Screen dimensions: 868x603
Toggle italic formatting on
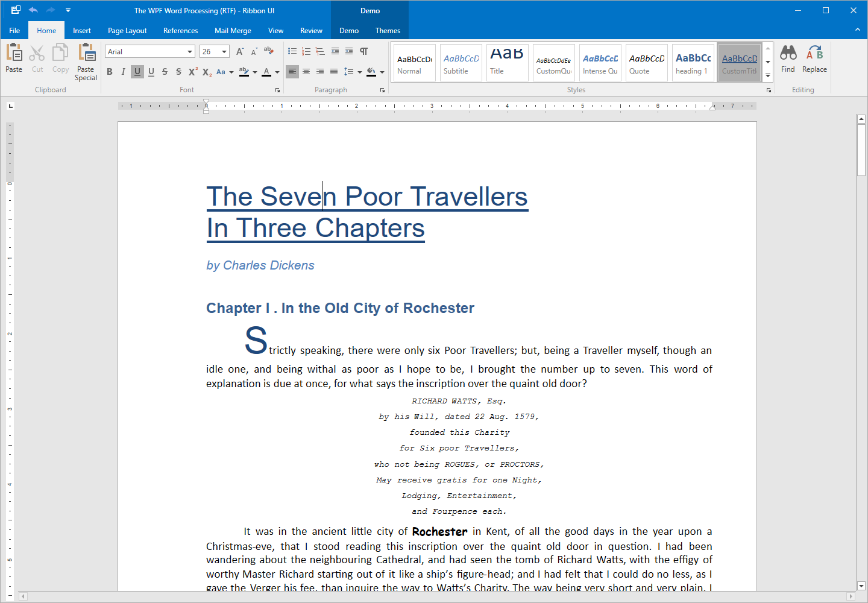coord(123,71)
